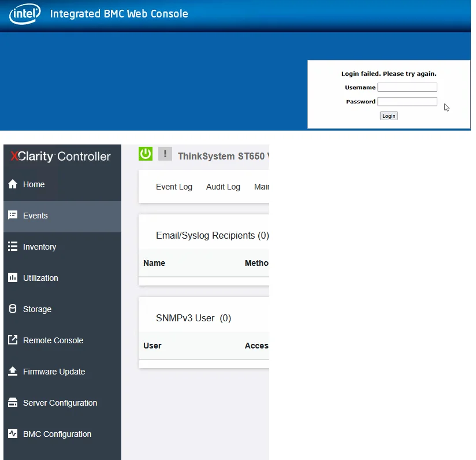Image resolution: width=476 pixels, height=460 pixels.
Task: Click the BMC Configuration pulse icon
Action: click(x=13, y=433)
